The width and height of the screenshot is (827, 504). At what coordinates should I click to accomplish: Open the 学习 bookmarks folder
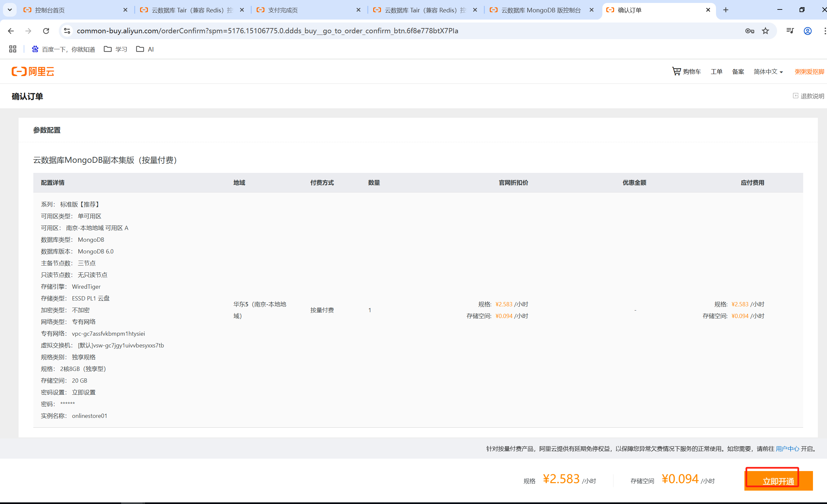tap(116, 49)
